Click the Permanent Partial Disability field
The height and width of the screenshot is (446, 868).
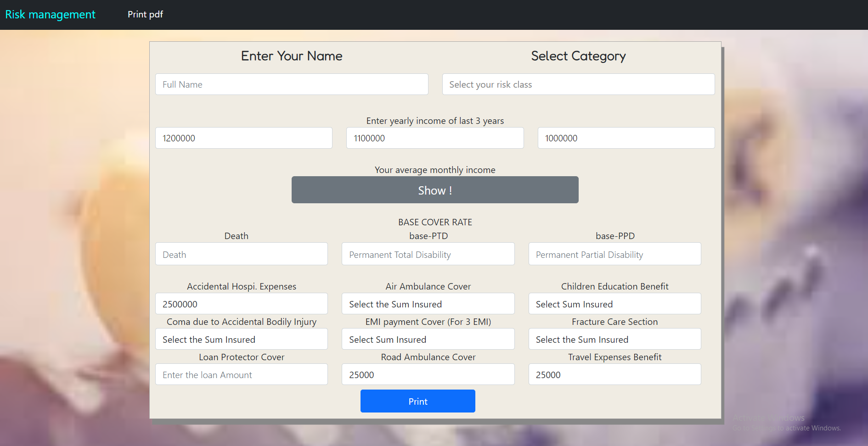[x=614, y=254]
